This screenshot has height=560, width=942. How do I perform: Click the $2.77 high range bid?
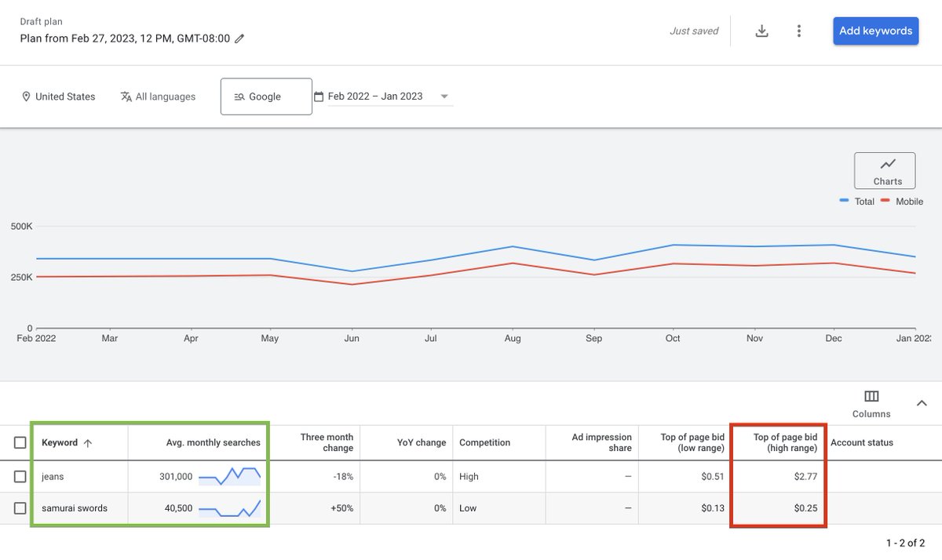point(805,476)
